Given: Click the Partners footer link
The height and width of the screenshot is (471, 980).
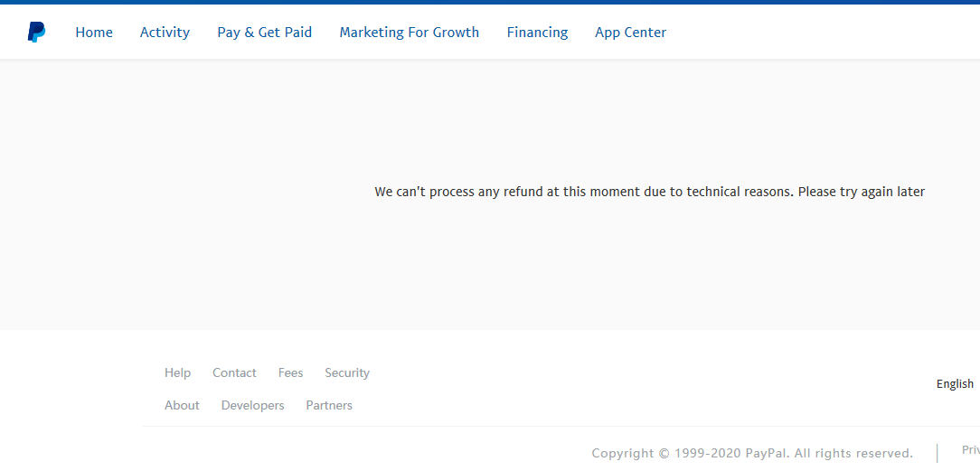Looking at the screenshot, I should (329, 405).
